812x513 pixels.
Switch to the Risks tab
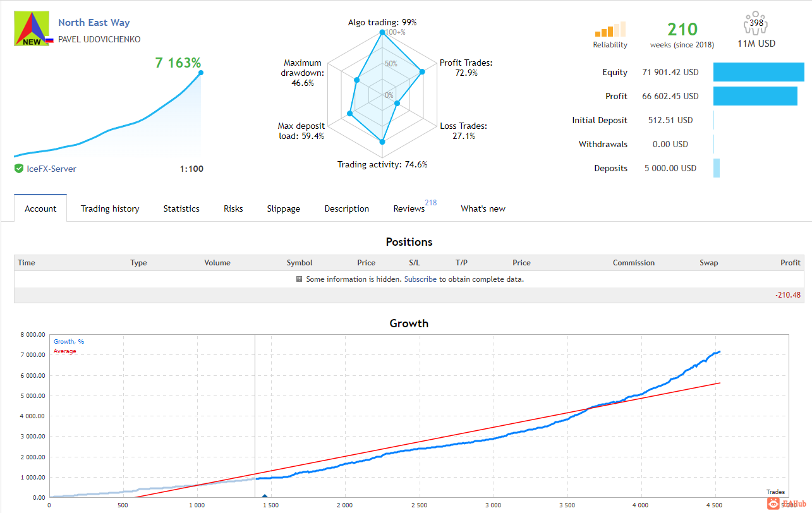pos(233,208)
